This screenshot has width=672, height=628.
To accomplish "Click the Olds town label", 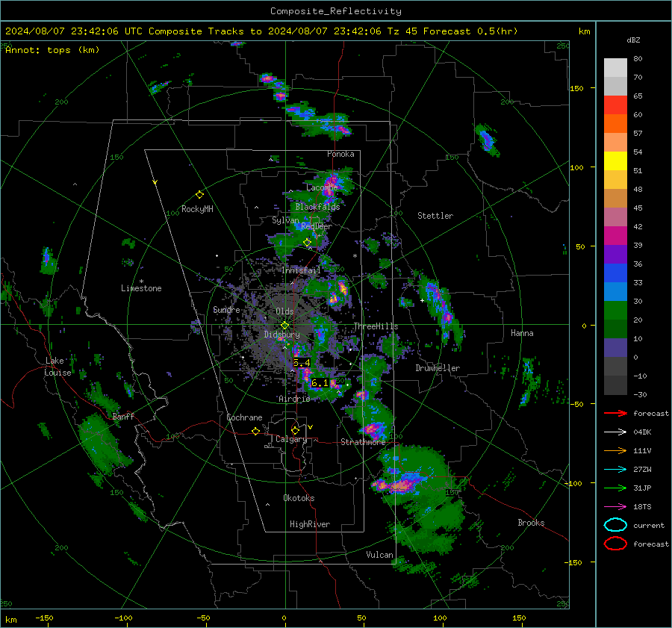I will (x=284, y=311).
